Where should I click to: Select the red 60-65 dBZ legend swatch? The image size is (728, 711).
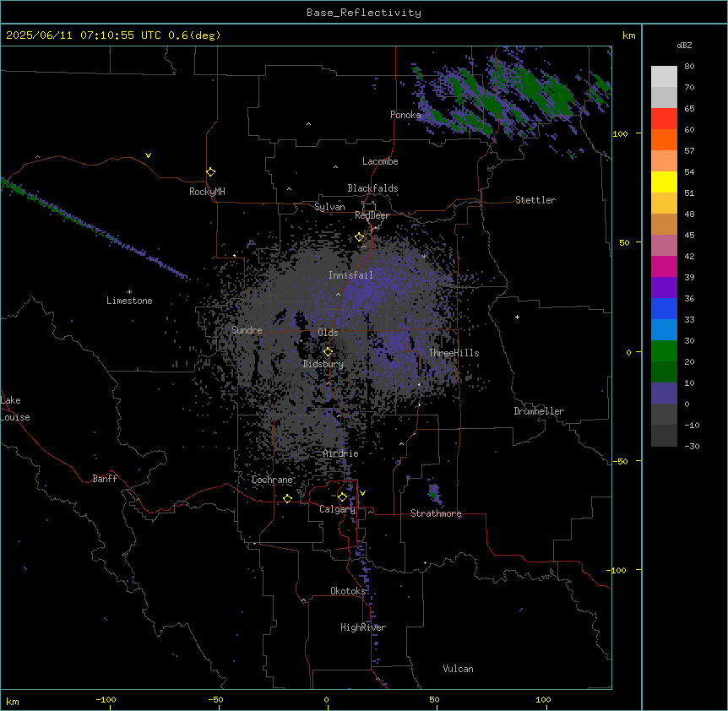tap(664, 119)
